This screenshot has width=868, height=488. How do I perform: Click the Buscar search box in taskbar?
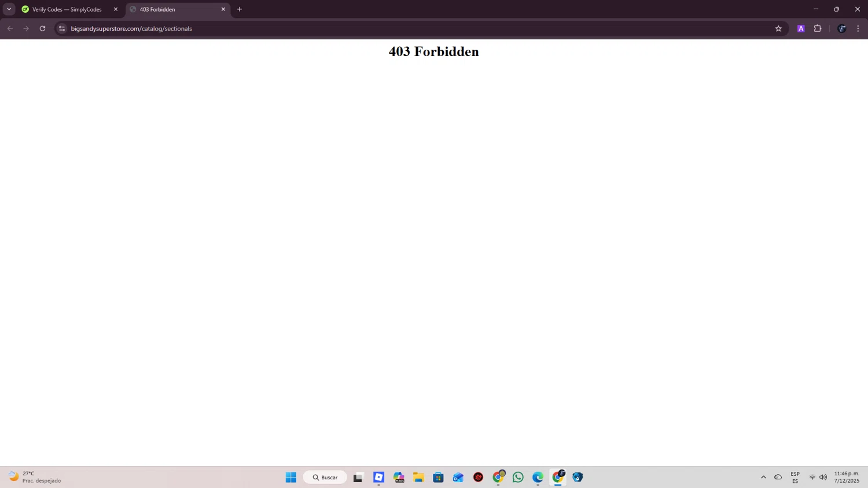coord(325,477)
